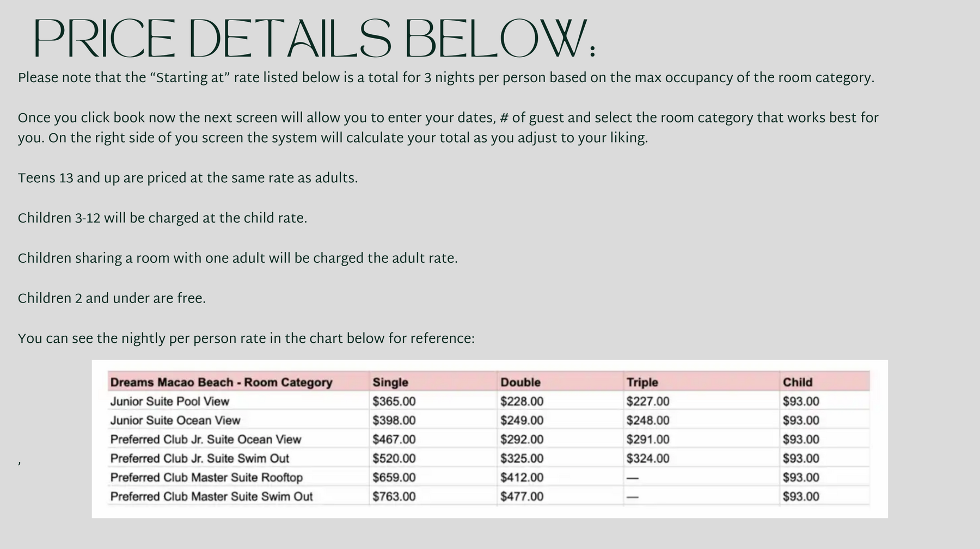Click the Triple column header
The width and height of the screenshot is (980, 549).
pyautogui.click(x=642, y=382)
